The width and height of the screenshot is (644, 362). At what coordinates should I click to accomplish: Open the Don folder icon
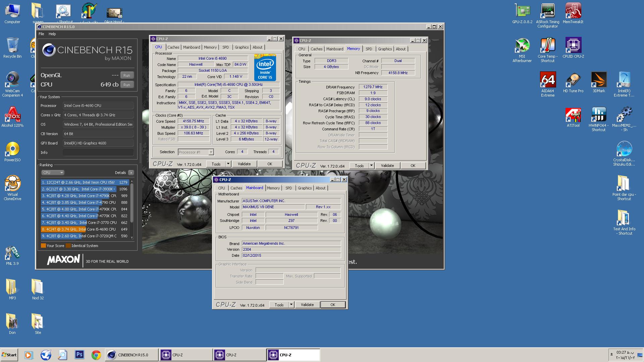pos(12,324)
